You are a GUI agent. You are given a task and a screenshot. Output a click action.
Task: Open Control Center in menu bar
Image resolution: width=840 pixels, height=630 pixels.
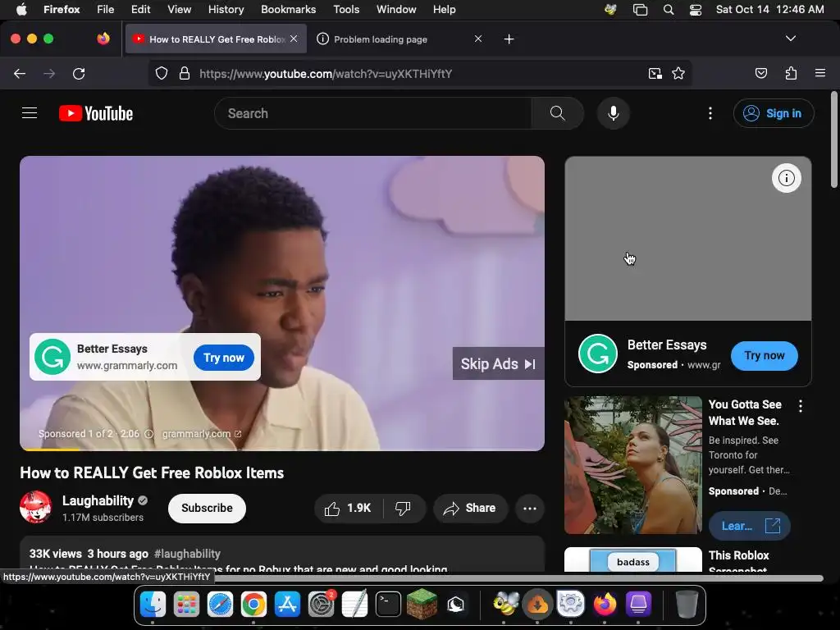[696, 10]
